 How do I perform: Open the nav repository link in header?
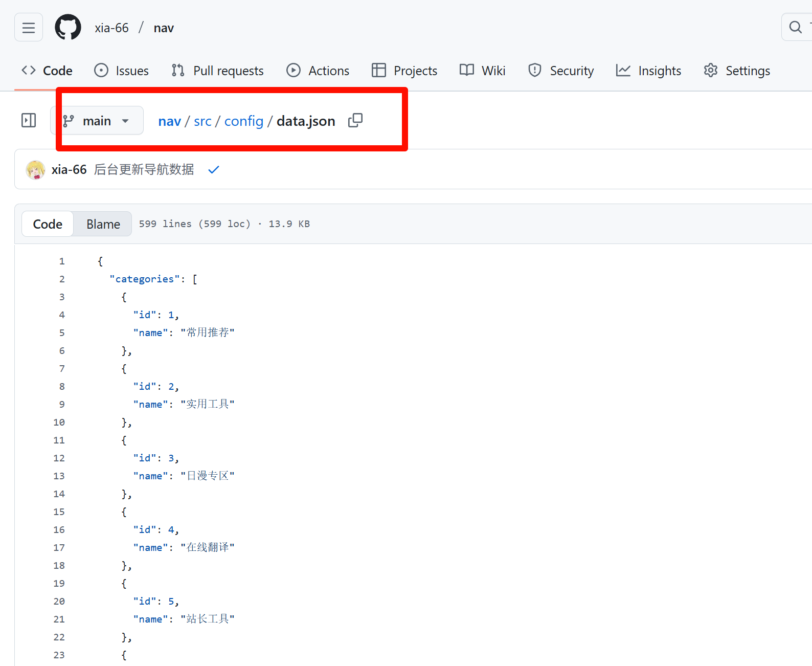164,28
